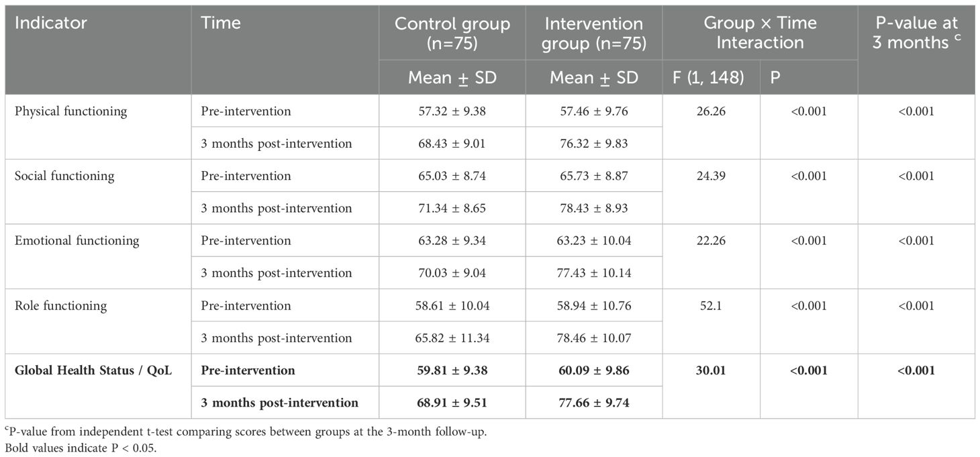This screenshot has width=980, height=457.
Task: Click the F value 26.26 cell
Action: pos(712,111)
